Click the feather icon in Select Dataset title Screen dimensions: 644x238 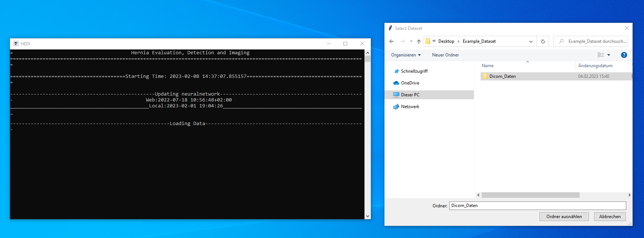pos(390,28)
